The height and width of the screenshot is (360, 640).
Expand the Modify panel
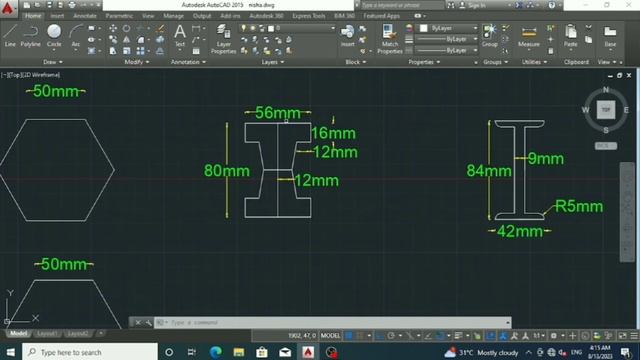(x=137, y=62)
